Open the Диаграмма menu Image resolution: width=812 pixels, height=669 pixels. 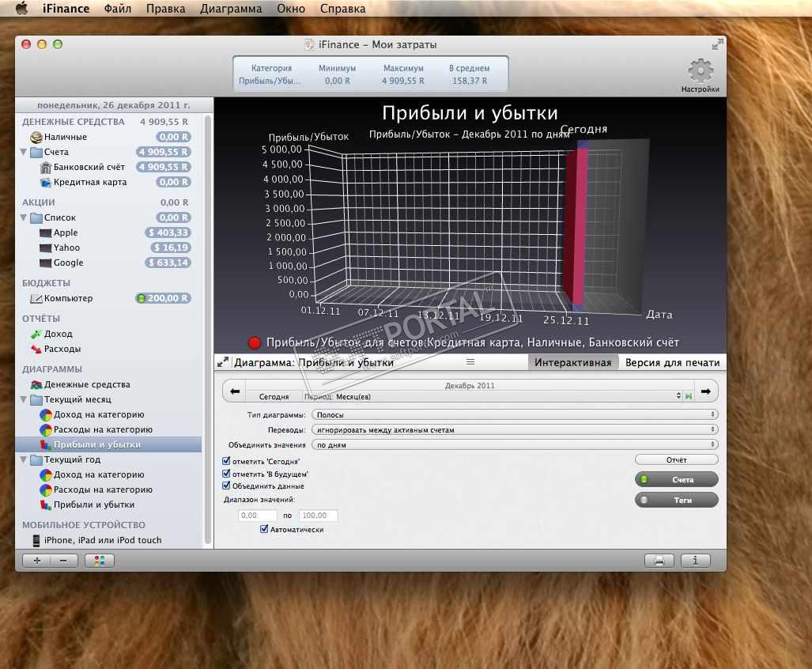(x=231, y=9)
